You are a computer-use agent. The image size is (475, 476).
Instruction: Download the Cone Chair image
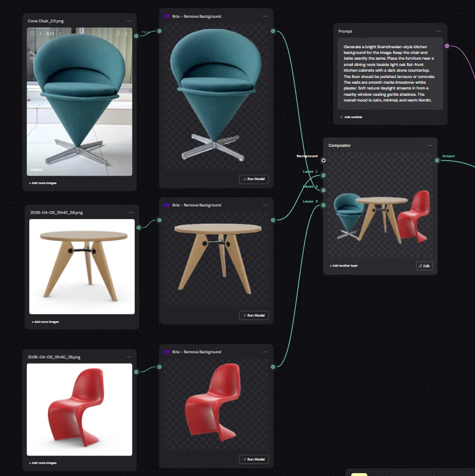[x=126, y=33]
